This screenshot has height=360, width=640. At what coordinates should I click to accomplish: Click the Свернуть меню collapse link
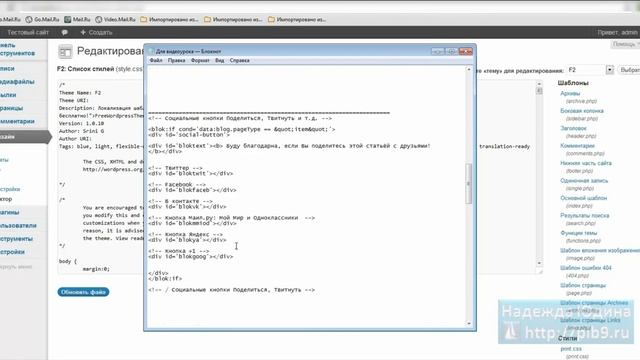point(16,267)
